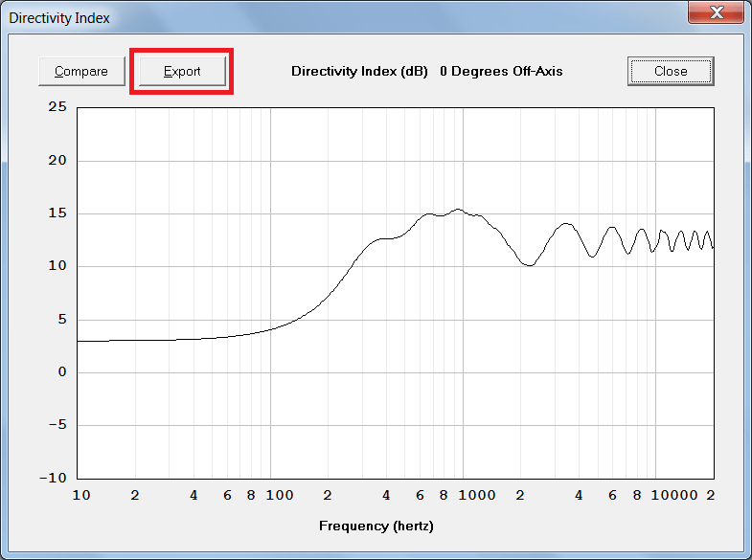Click the x-axis label 10000
The width and height of the screenshot is (752, 560).
pos(673,495)
